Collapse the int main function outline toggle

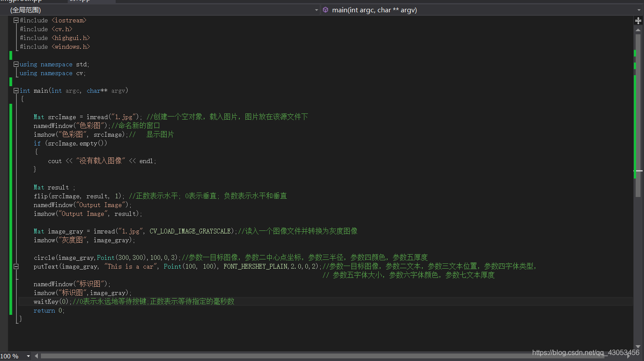click(x=16, y=91)
